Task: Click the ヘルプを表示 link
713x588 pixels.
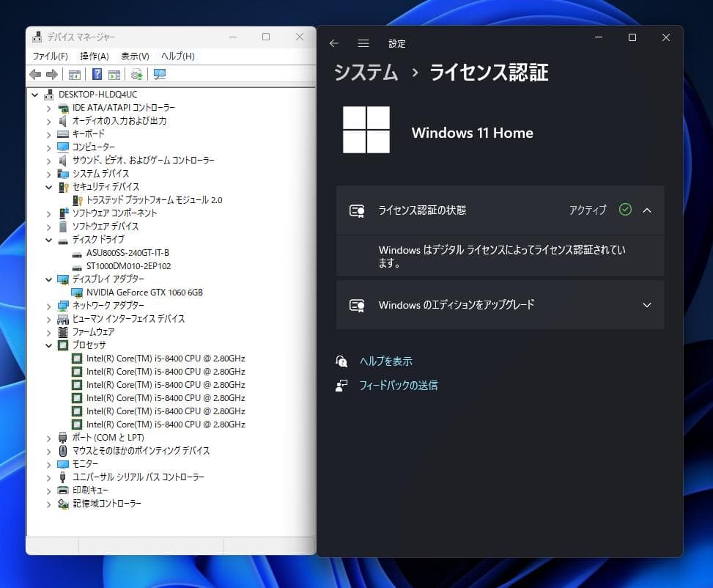Action: (386, 361)
